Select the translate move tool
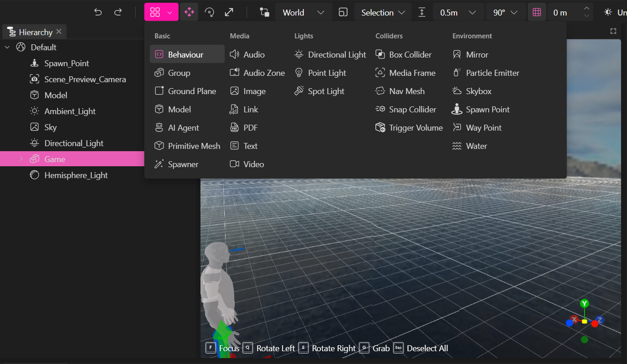Screen dimensions: 627x364 click(x=189, y=12)
